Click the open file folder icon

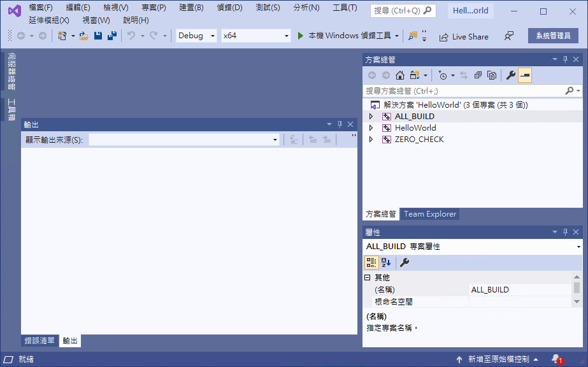coord(83,36)
